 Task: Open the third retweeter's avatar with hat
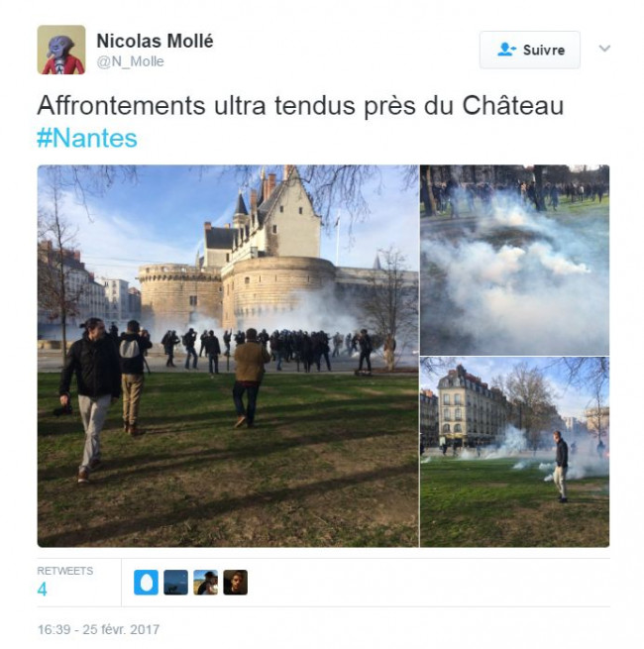206,583
